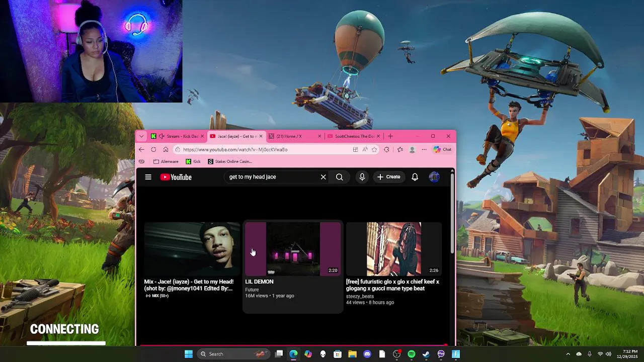Open Edge Settings and more menu
The width and height of the screenshot is (644, 362).
(x=424, y=149)
